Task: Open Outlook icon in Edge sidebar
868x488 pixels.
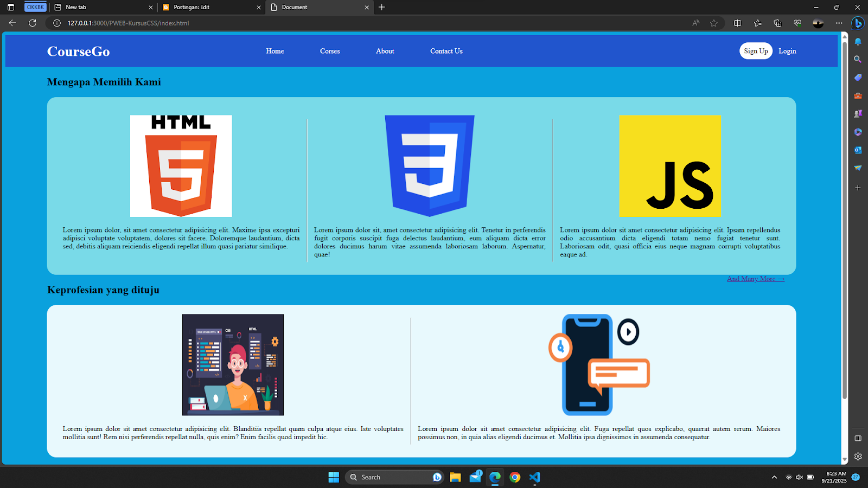Action: (858, 150)
